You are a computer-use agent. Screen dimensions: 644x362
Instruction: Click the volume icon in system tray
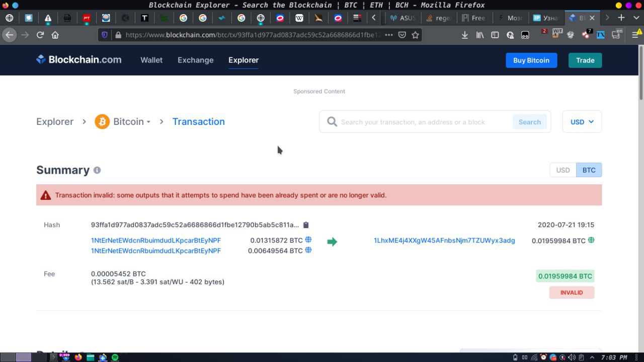(572, 357)
